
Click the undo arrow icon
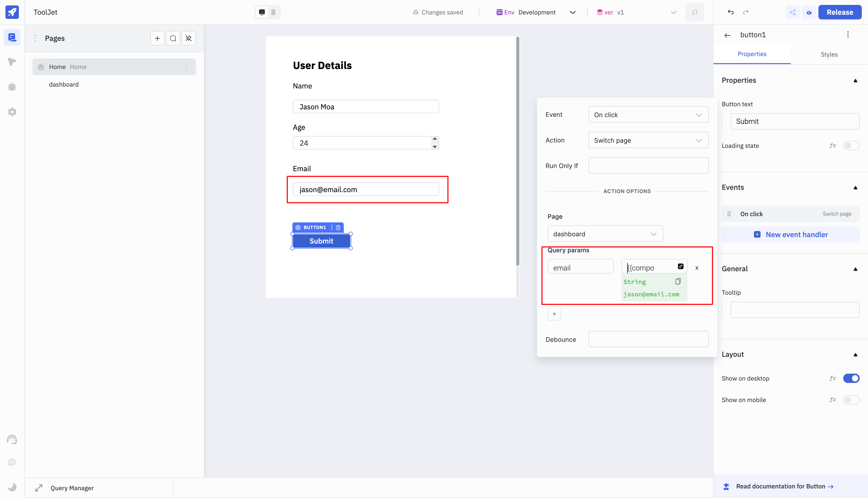pyautogui.click(x=731, y=12)
